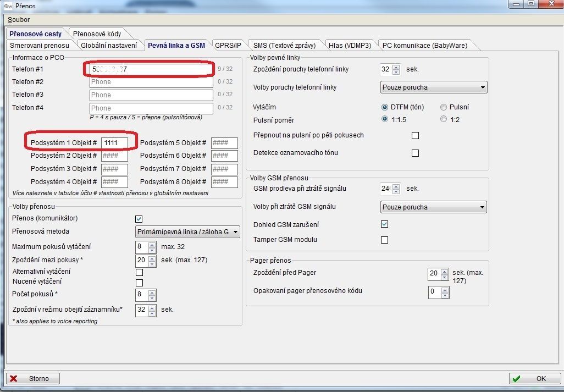The width and height of the screenshot is (564, 392).
Task: Decrease Opakovaní pager přenosového kódu value
Action: click(x=445, y=294)
